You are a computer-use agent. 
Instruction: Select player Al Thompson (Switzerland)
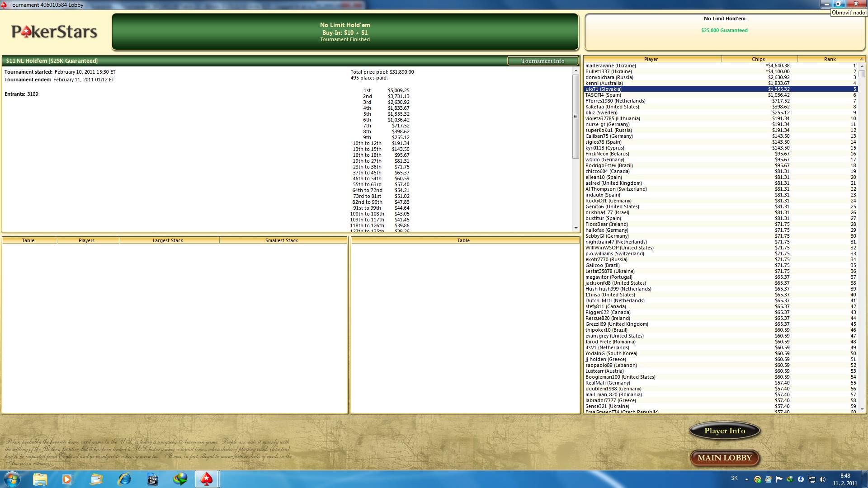[721, 189]
